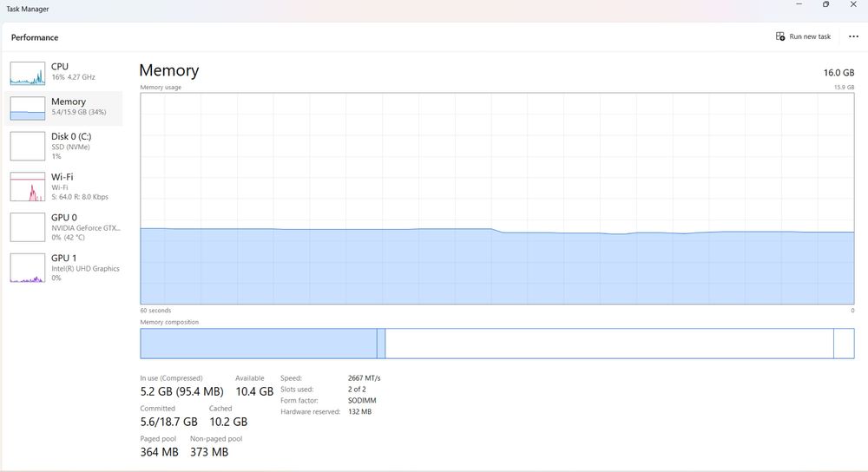The height and width of the screenshot is (472, 868).
Task: Select the Memory usage thumbnail in sidebar
Action: [x=27, y=108]
